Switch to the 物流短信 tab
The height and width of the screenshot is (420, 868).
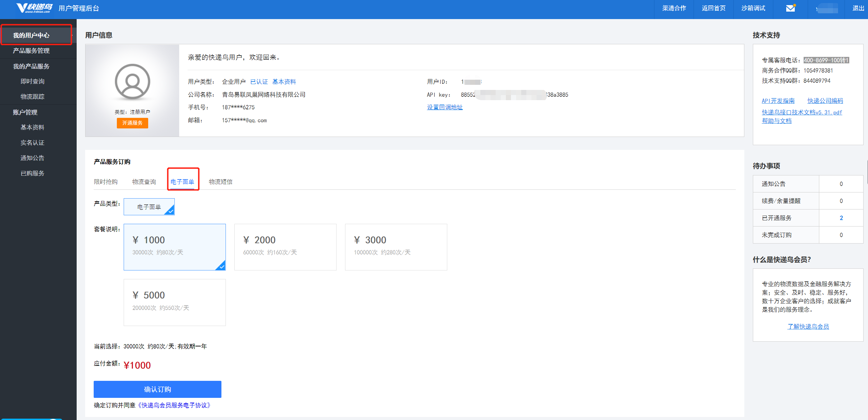pos(221,182)
